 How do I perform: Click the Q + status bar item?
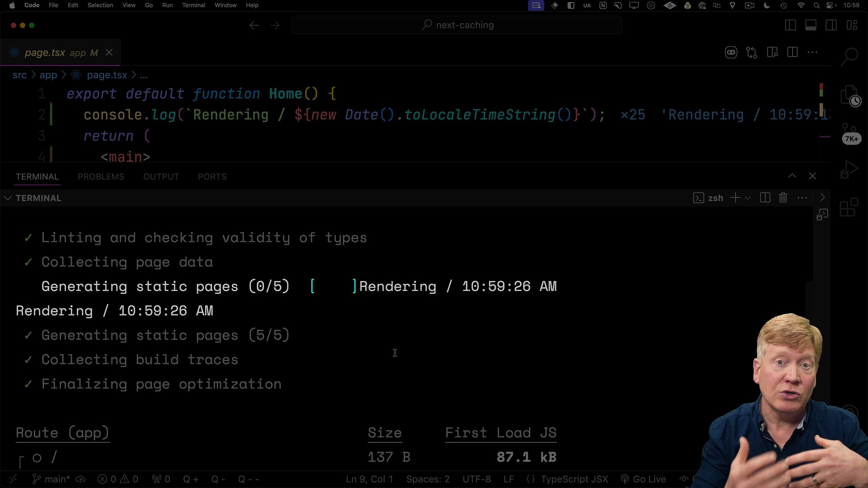tap(190, 479)
